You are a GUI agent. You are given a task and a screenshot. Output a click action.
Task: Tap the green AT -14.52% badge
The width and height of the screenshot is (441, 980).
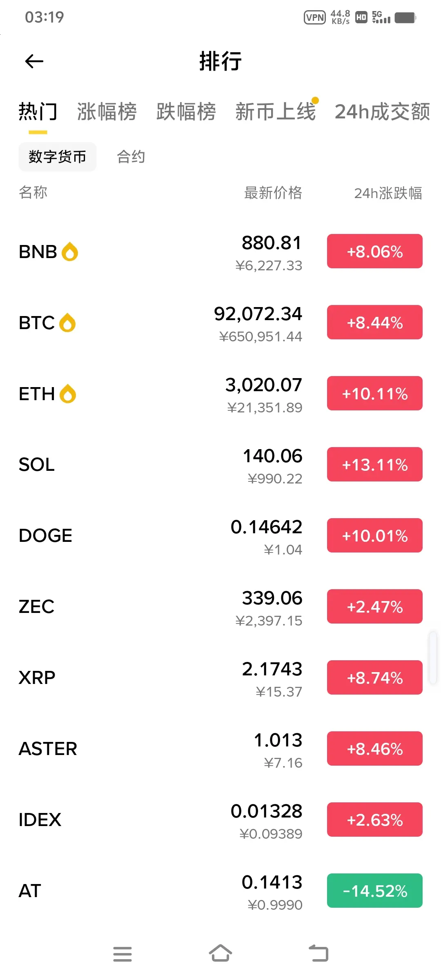[374, 891]
